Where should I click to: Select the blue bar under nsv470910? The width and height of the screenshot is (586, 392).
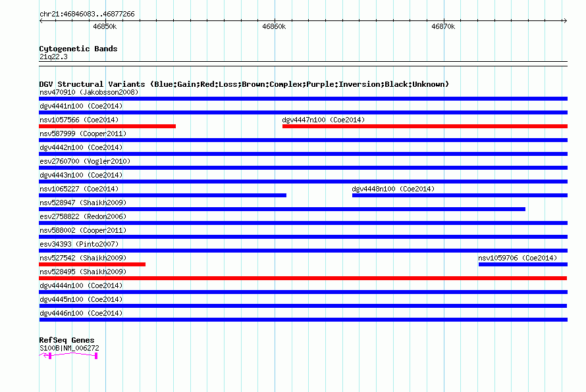click(303, 99)
